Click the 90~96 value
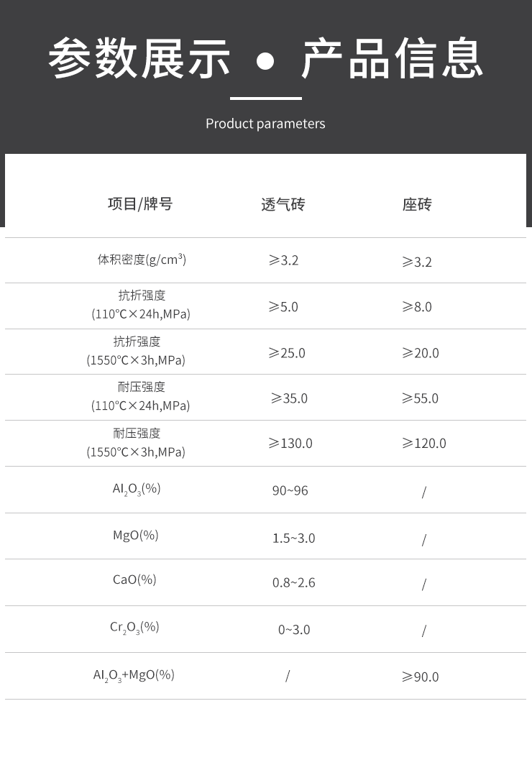This screenshot has height=765, width=532. click(x=290, y=491)
